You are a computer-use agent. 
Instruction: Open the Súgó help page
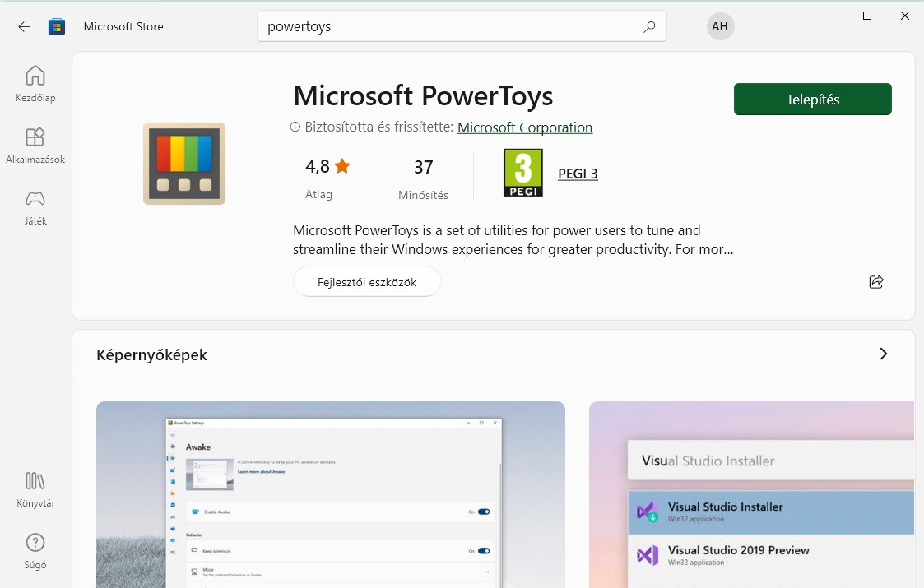point(35,551)
